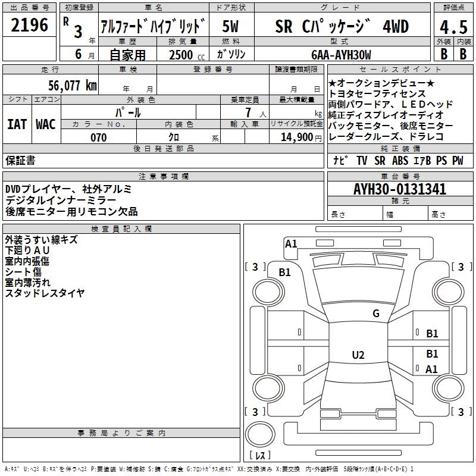Select the WAC air conditioner cell
This screenshot has width=476, height=476.
click(46, 124)
